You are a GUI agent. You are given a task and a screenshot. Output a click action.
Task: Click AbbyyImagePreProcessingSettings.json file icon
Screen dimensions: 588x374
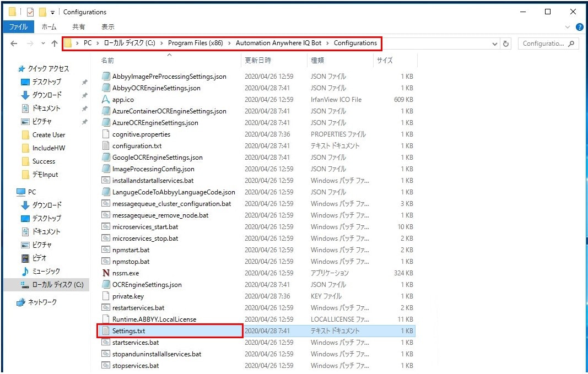click(106, 77)
